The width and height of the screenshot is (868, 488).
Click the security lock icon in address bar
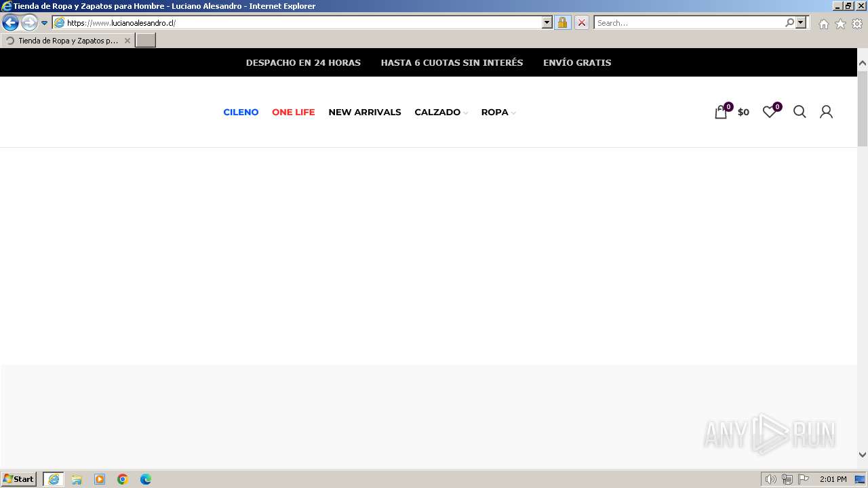[x=562, y=22]
